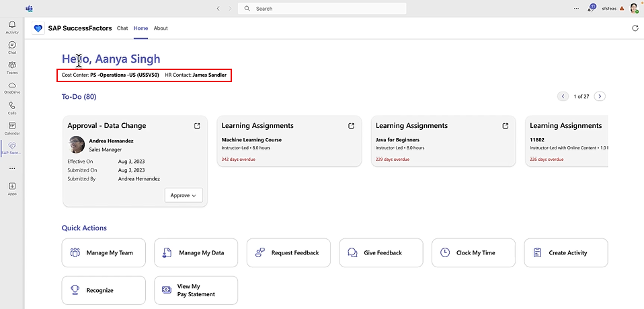This screenshot has height=309, width=644.
Task: Refresh the SuccessFactors app tab
Action: pyautogui.click(x=635, y=28)
